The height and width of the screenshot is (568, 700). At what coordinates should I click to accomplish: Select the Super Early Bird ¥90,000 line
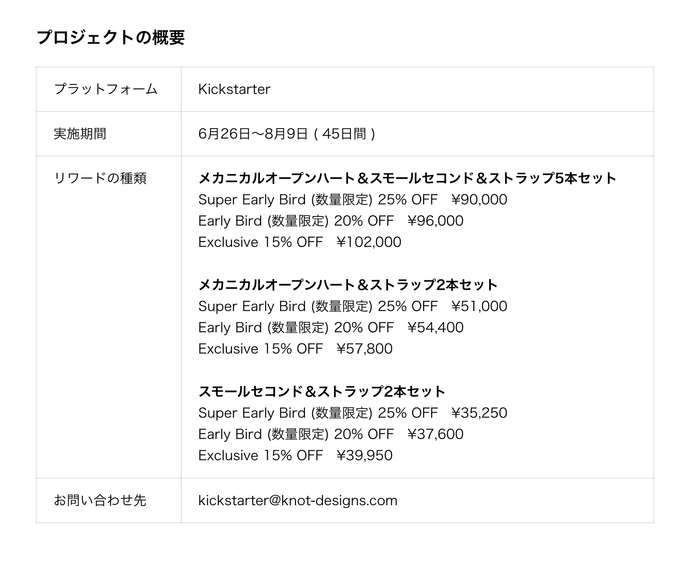coord(352,199)
